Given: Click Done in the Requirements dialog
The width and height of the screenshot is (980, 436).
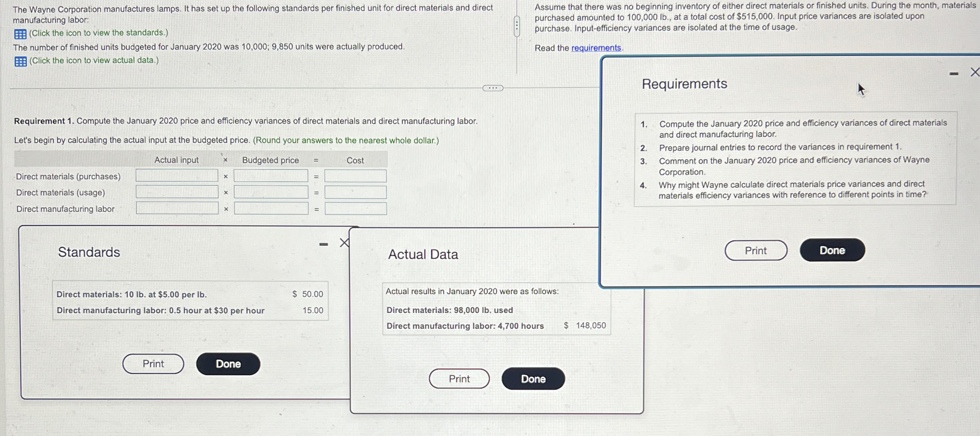Looking at the screenshot, I should (832, 250).
